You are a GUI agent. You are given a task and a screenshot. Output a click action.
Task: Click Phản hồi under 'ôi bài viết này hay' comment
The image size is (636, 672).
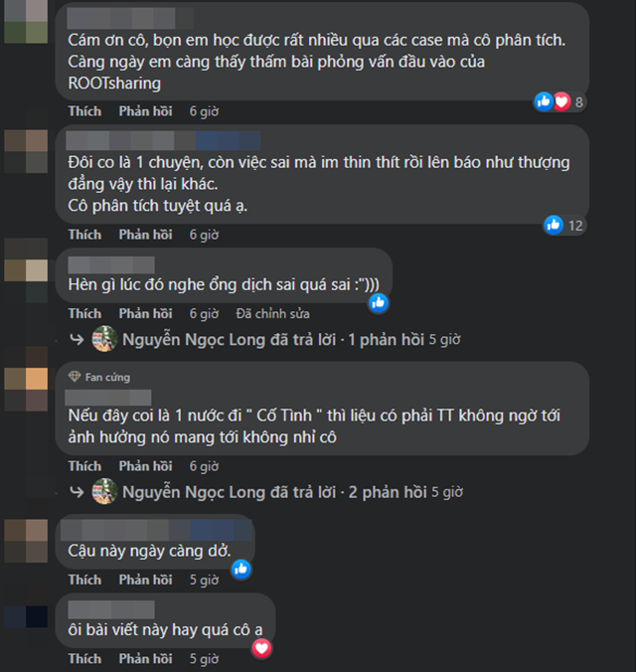tap(146, 659)
